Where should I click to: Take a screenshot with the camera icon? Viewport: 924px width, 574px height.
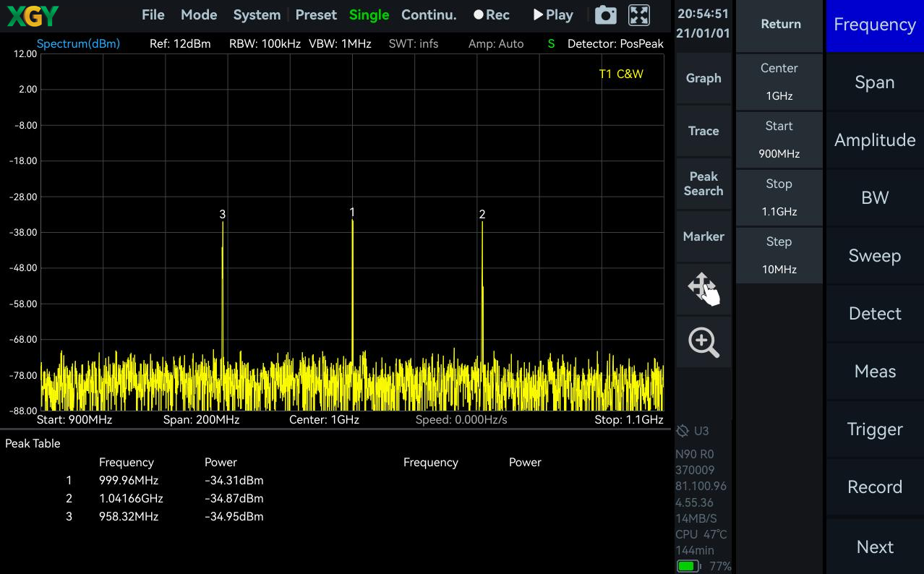click(x=606, y=15)
